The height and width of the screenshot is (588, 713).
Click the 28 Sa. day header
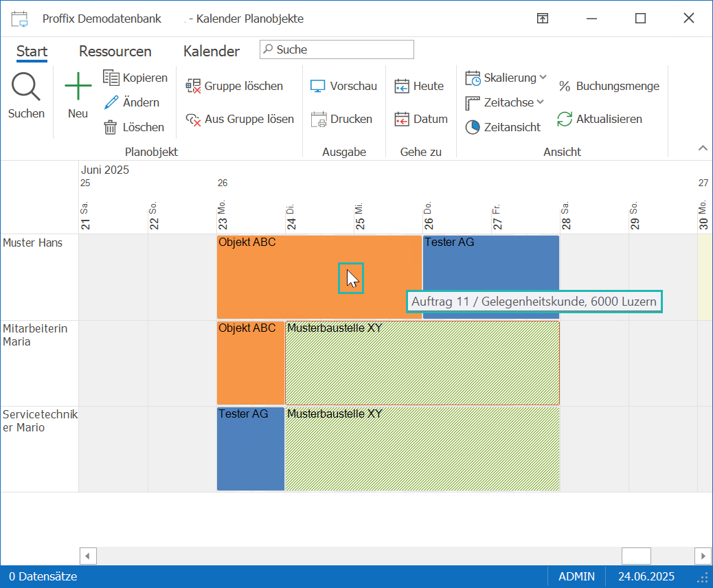pos(566,216)
